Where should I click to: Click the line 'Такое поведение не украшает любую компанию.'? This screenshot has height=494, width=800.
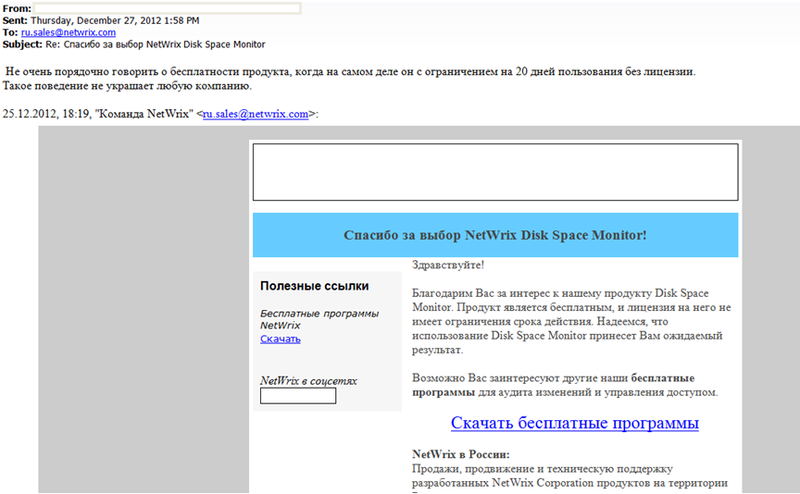(127, 86)
